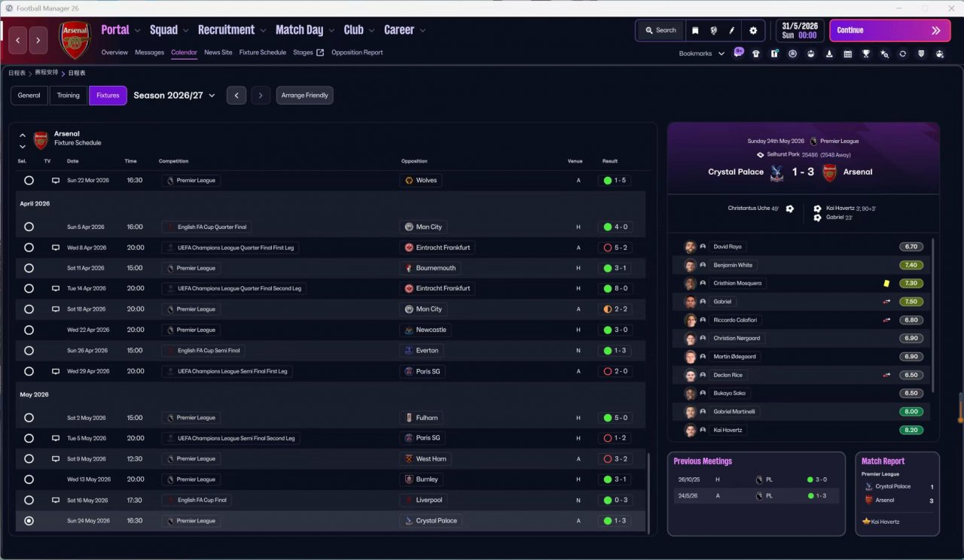Click the pencil notes icon

pos(732,30)
